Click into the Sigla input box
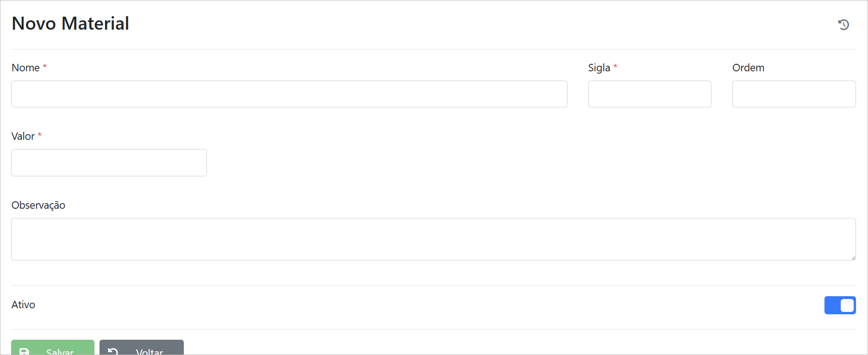Image resolution: width=868 pixels, height=355 pixels. pos(649,94)
